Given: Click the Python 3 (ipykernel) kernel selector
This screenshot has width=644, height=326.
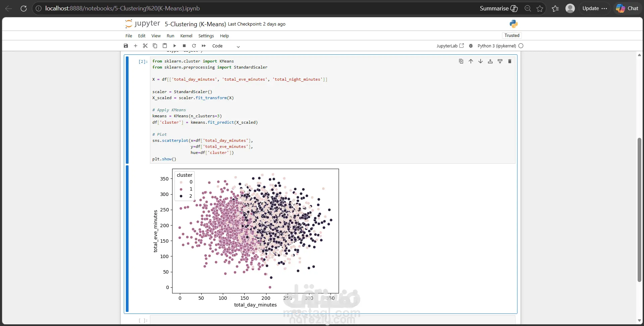Looking at the screenshot, I should tap(497, 46).
